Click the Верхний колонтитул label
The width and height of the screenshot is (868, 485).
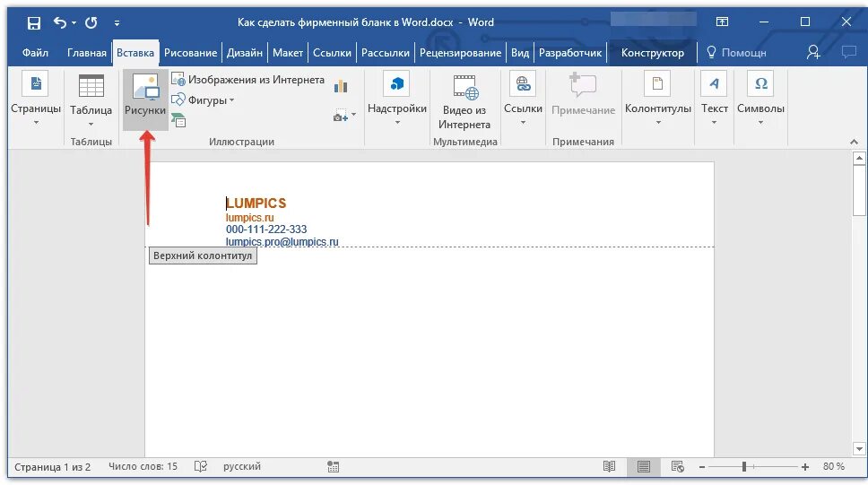pyautogui.click(x=203, y=255)
